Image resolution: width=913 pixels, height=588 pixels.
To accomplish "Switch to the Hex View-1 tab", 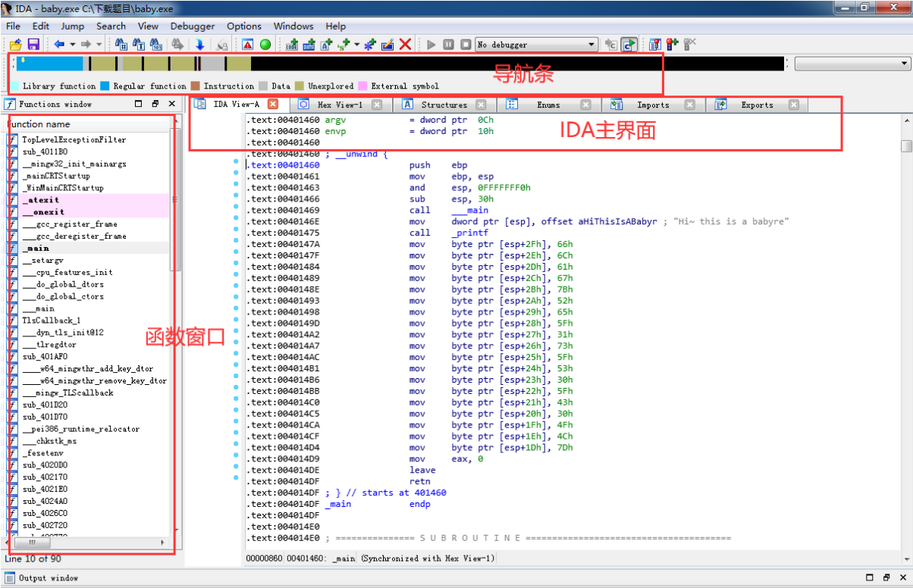I will (x=340, y=105).
